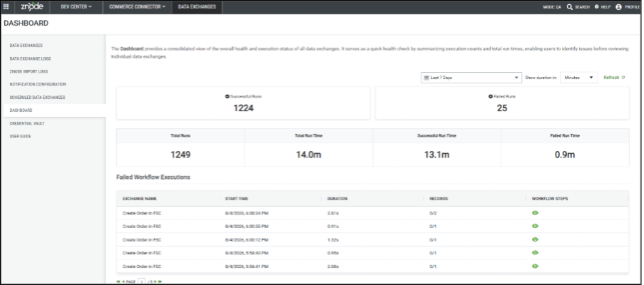Open the Help question icon
This screenshot has height=285, width=644.
[x=596, y=7]
